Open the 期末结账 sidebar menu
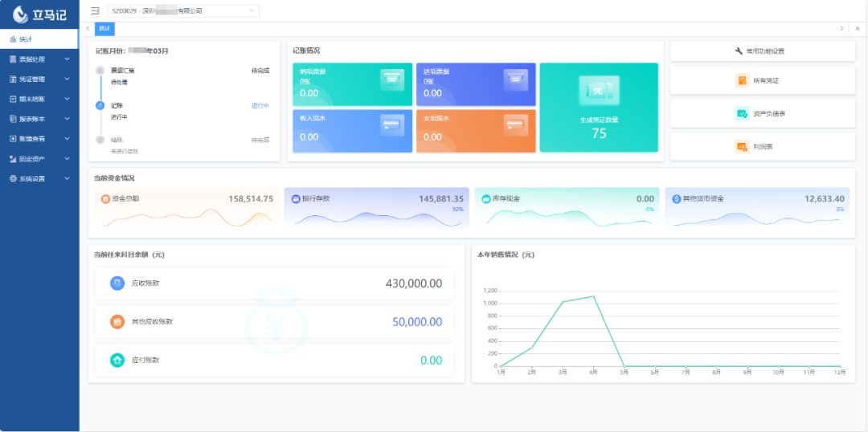 click(39, 99)
